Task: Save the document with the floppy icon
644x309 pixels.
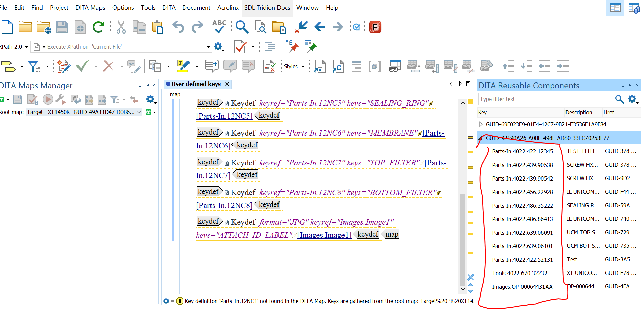Action: (62, 27)
